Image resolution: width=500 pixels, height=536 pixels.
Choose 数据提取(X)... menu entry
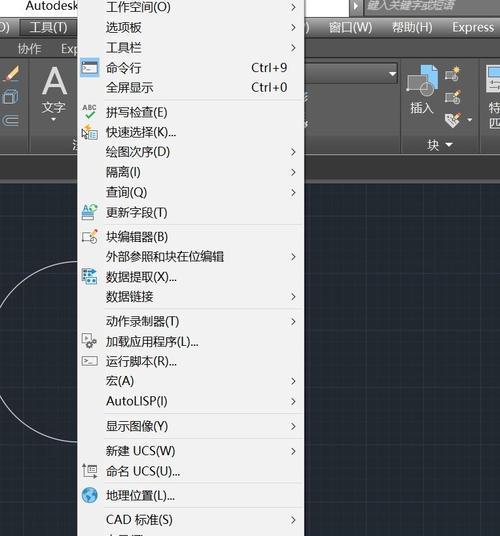pyautogui.click(x=191, y=277)
